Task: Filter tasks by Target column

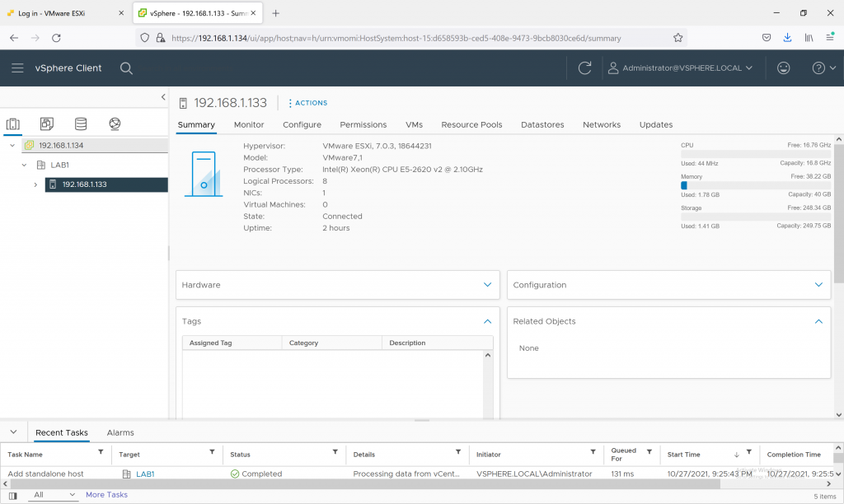Action: [x=212, y=452]
